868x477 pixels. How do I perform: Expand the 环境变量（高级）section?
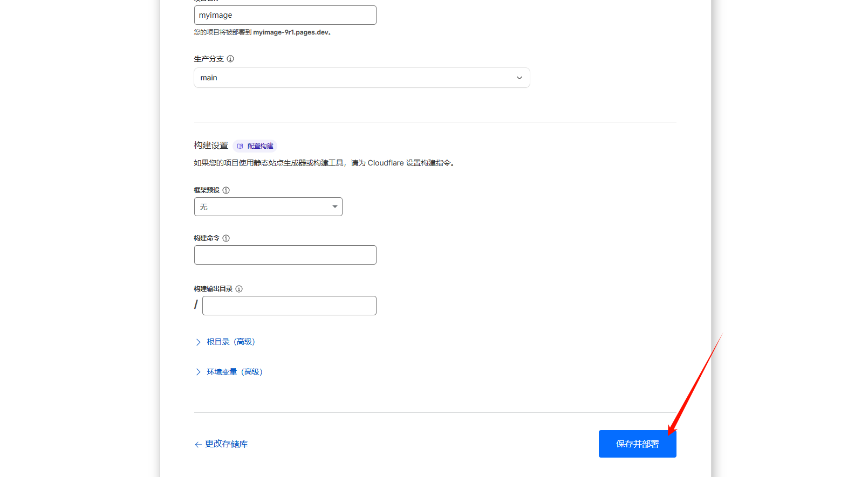pyautogui.click(x=234, y=372)
